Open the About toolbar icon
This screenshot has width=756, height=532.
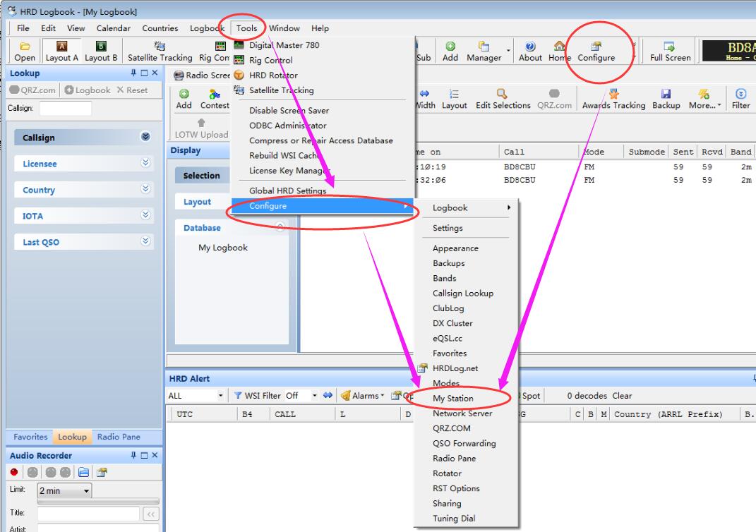click(530, 51)
